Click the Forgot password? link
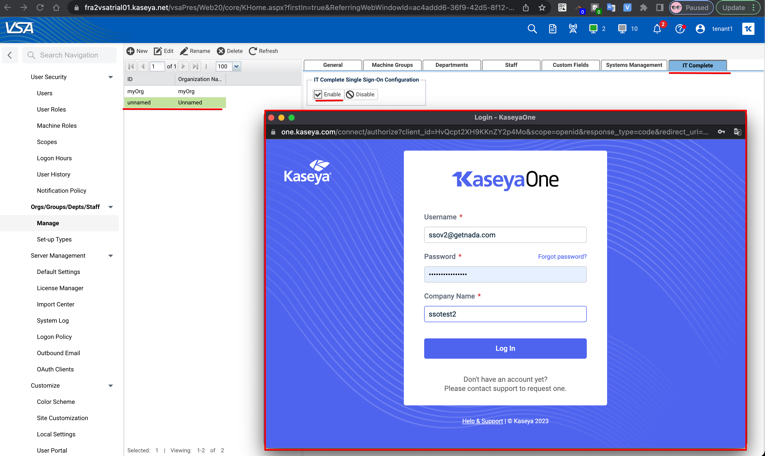 [562, 257]
